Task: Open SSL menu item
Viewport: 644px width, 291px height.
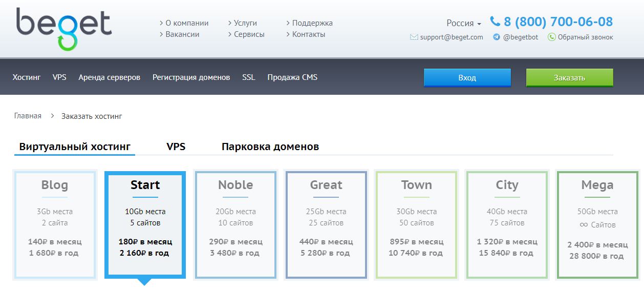Action: point(249,77)
